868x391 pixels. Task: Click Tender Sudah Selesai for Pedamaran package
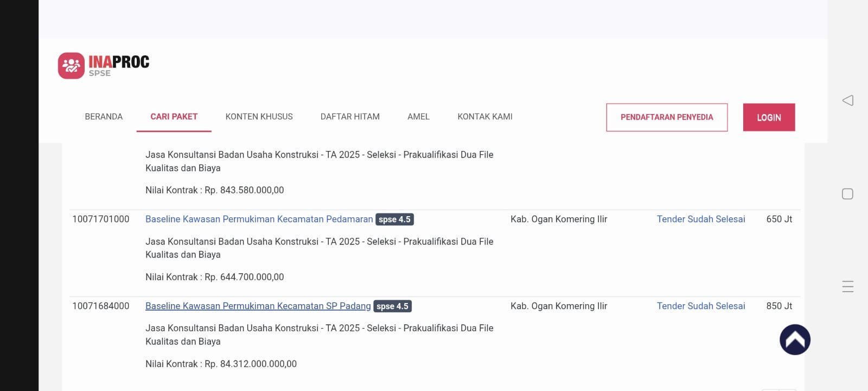click(700, 219)
